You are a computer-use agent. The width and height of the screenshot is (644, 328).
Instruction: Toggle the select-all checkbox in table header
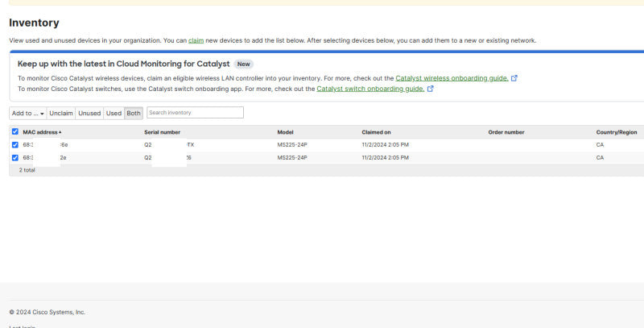click(x=15, y=131)
